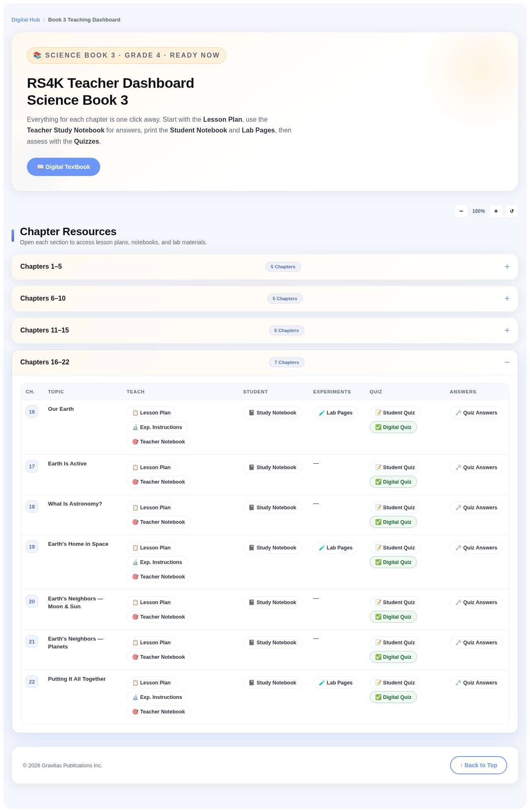Open Quiz Answers for Moon & Sun chapter

tap(476, 602)
